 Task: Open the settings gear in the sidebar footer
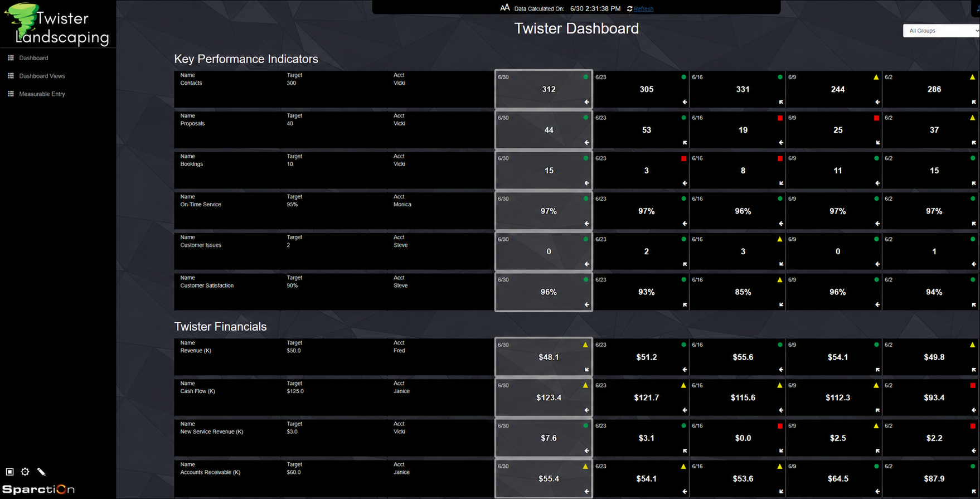25,472
